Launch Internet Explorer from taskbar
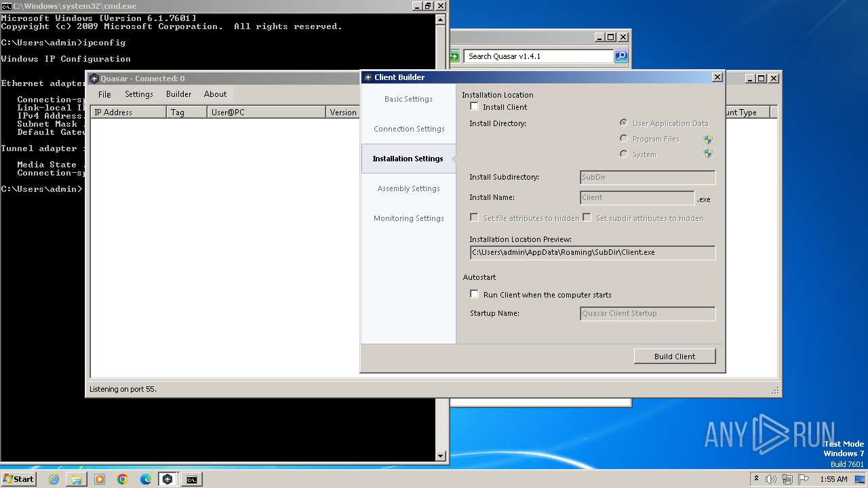 point(54,479)
